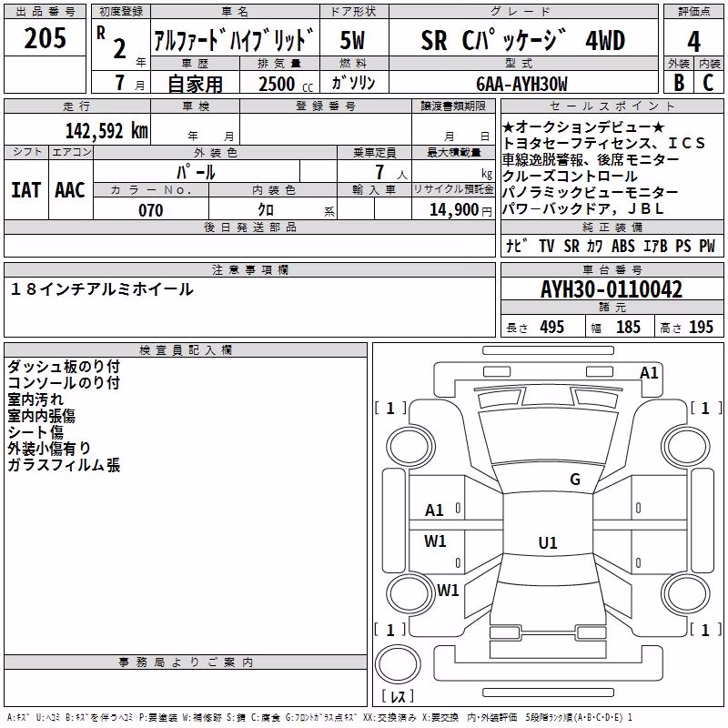Click interior color クロ
This screenshot has width=728, height=728.
266,210
